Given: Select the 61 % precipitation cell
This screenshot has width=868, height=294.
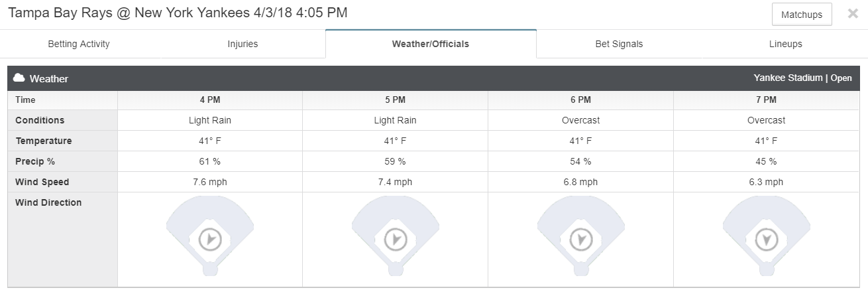Looking at the screenshot, I should (209, 161).
